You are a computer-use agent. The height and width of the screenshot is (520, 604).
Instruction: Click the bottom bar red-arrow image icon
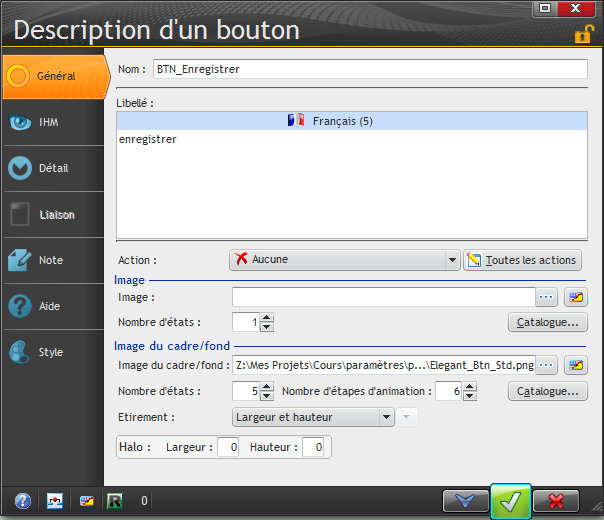coord(55,501)
